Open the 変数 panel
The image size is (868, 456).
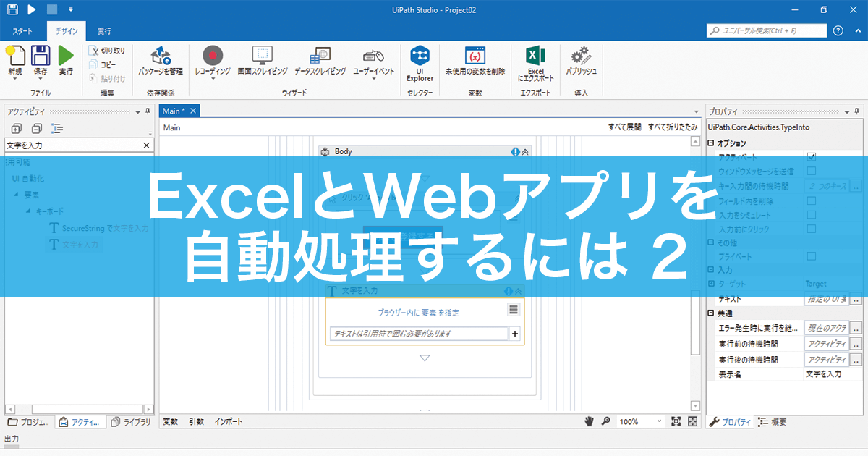tap(170, 421)
